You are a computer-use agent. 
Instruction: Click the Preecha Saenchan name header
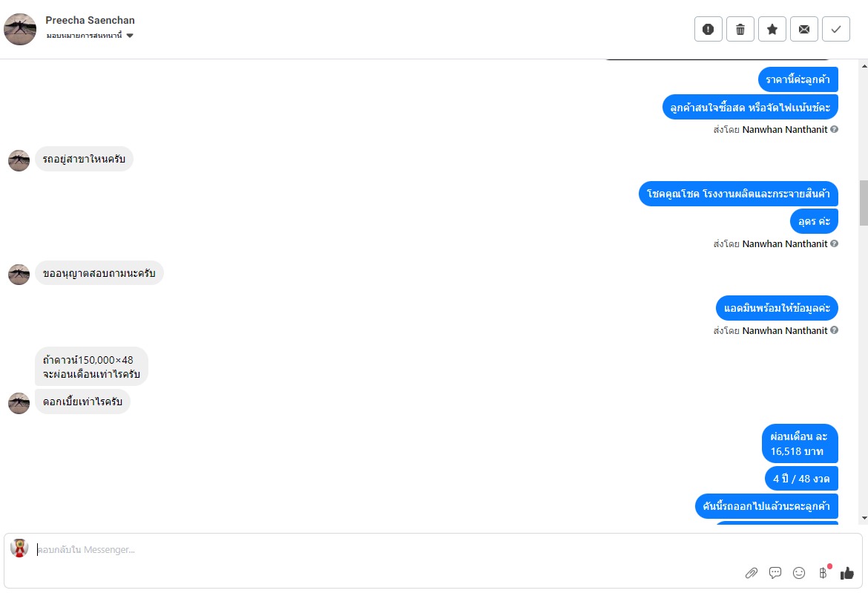click(x=90, y=20)
